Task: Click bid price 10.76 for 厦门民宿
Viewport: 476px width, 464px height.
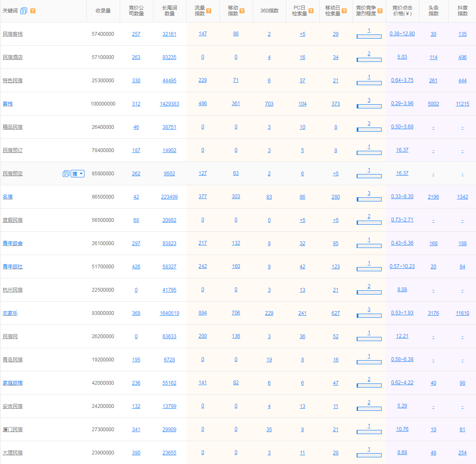Action: (402, 429)
